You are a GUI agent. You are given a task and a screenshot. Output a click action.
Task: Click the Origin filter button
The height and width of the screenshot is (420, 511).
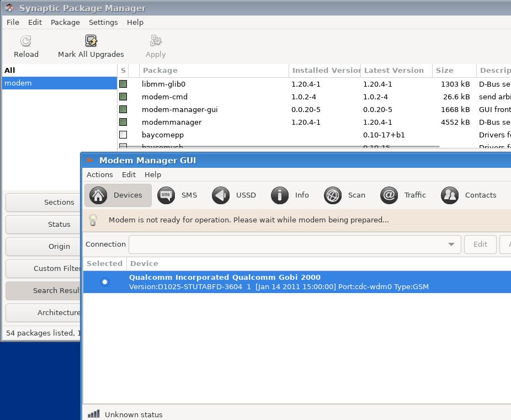click(x=44, y=247)
